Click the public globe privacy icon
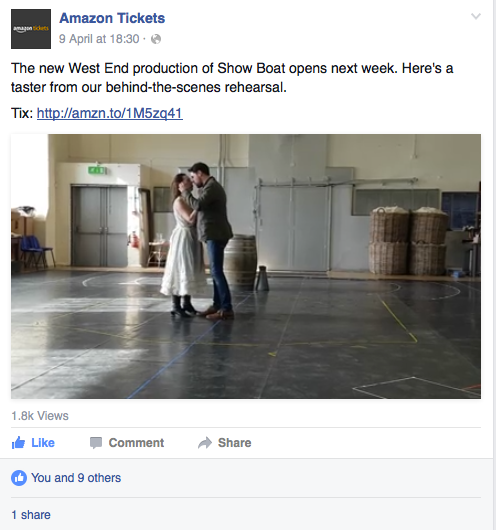 156,39
